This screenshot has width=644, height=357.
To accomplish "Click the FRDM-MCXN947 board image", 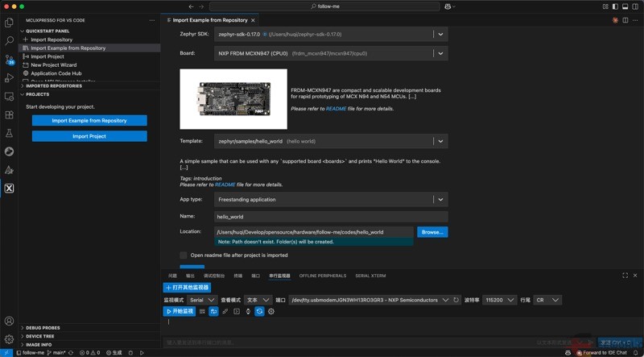I will 233,99.
